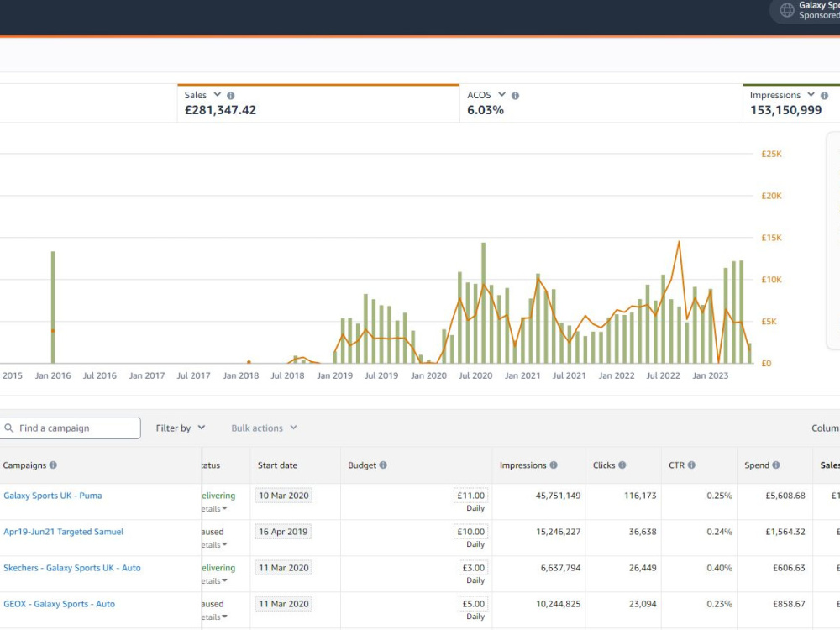Click GEOX row 11 Mar 2020 start date
Screen dimensions: 840x630
pos(283,604)
